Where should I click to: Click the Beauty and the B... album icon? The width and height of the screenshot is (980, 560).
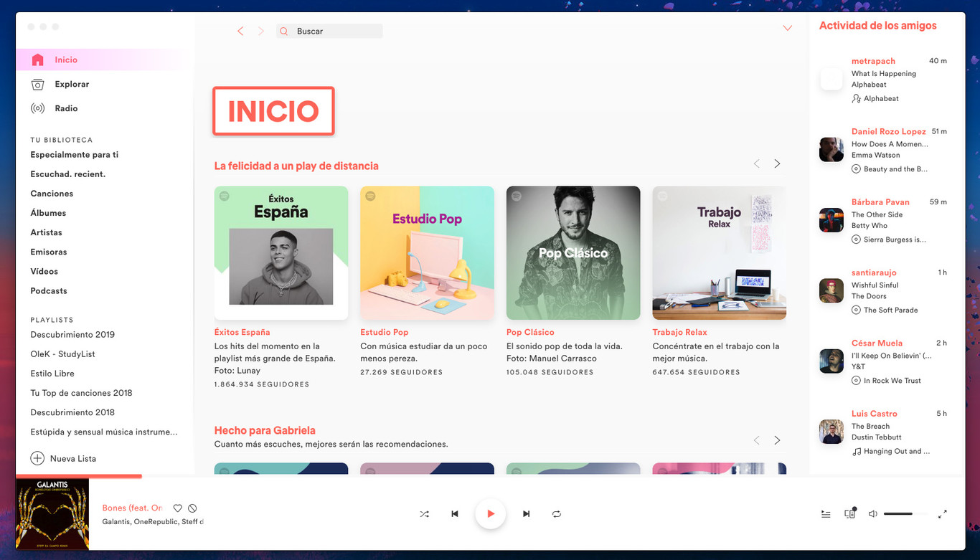(x=856, y=169)
